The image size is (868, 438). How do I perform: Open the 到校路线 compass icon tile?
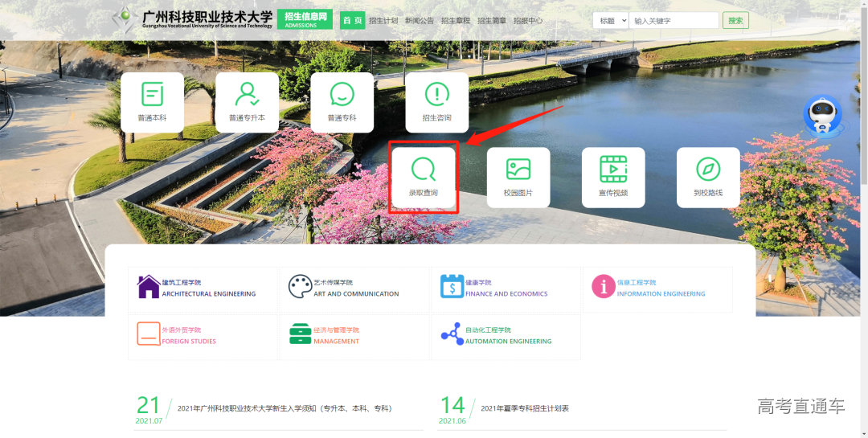[708, 178]
